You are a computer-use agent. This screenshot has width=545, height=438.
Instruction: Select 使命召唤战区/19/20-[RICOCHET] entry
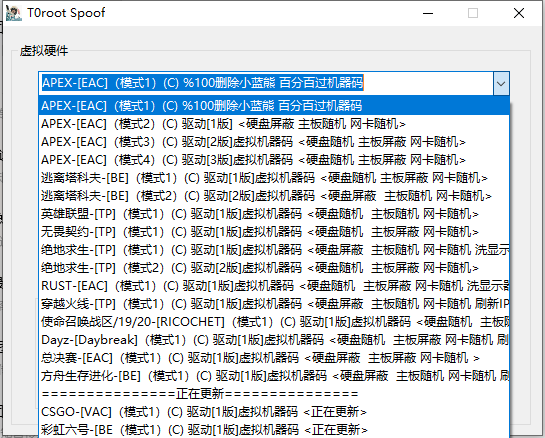click(274, 322)
